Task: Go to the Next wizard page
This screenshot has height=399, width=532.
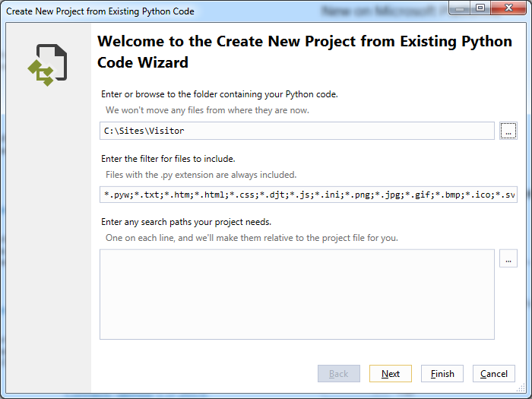Action: pos(391,374)
